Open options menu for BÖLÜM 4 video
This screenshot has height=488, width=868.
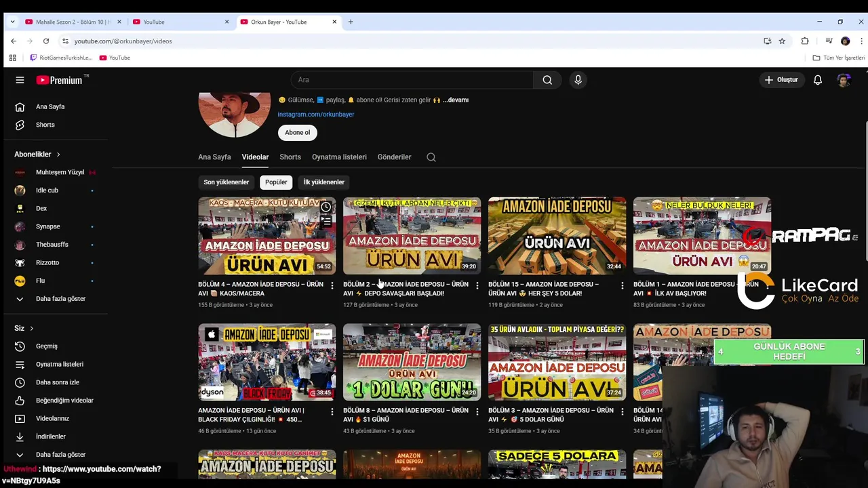pos(332,285)
